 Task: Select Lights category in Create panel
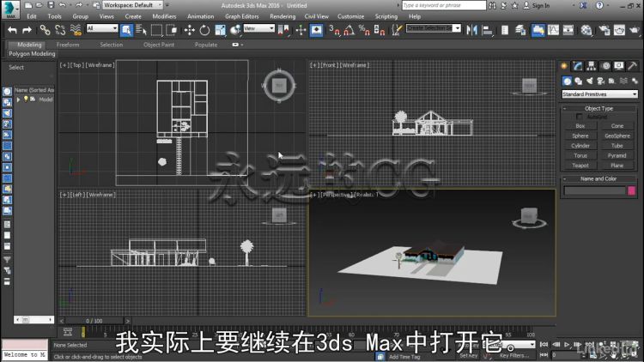click(x=590, y=81)
